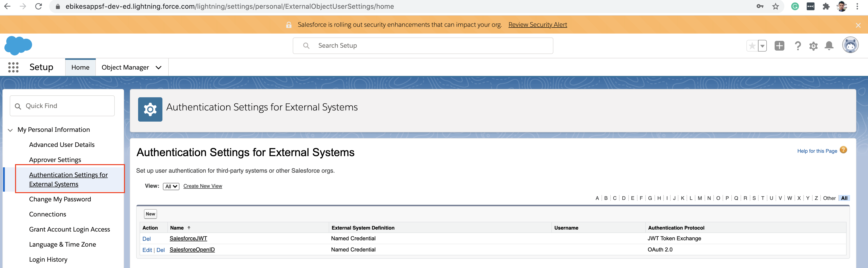
Task: Click the Create New View link
Action: pos(203,186)
